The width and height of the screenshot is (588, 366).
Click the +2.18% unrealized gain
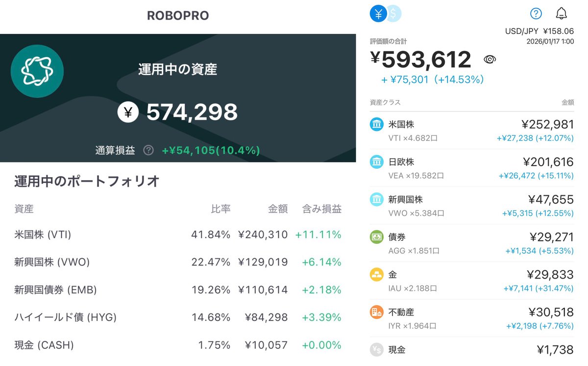coord(321,290)
